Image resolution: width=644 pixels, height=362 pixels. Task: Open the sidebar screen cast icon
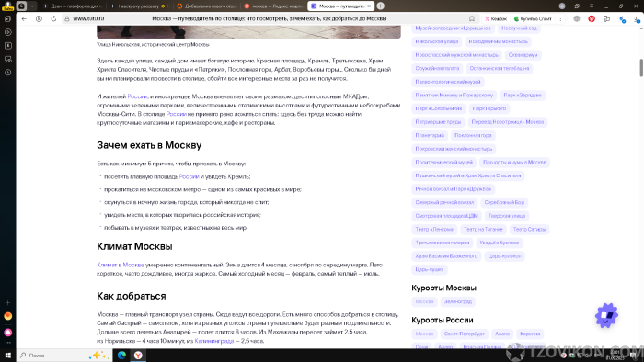tap(7, 59)
